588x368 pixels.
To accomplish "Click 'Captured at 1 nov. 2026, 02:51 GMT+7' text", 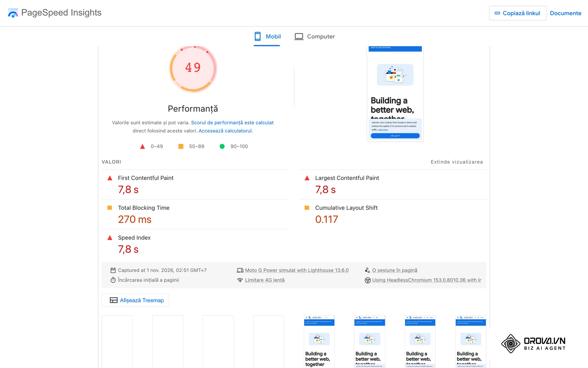I will point(162,270).
